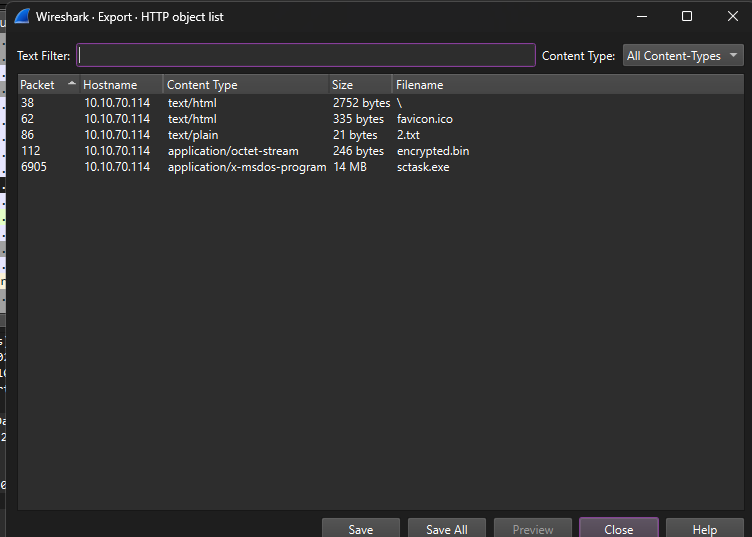
Task: Click the application/x-msdos-program content type cell
Action: (x=247, y=167)
